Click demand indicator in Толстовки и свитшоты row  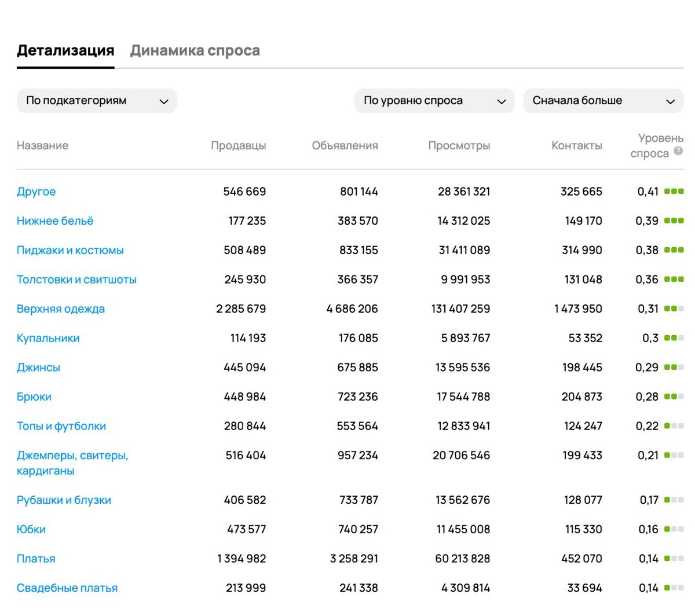click(674, 279)
